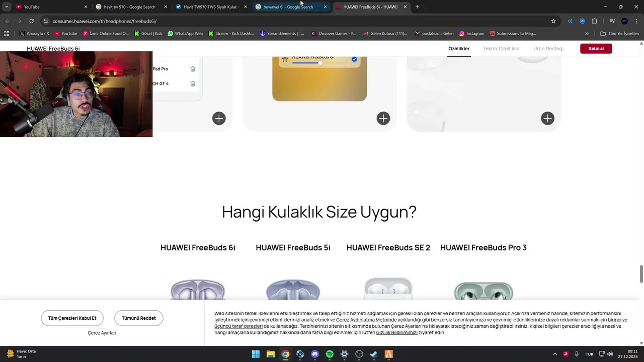The image size is (644, 362).
Task: Go to Ürün Desteği section
Action: [x=548, y=49]
